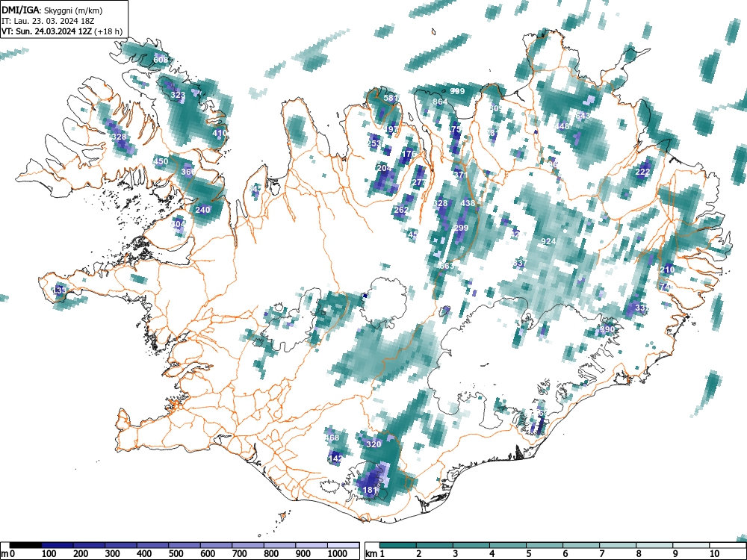Click the '222' label in the northeast
The image size is (747, 560).
pyautogui.click(x=642, y=172)
